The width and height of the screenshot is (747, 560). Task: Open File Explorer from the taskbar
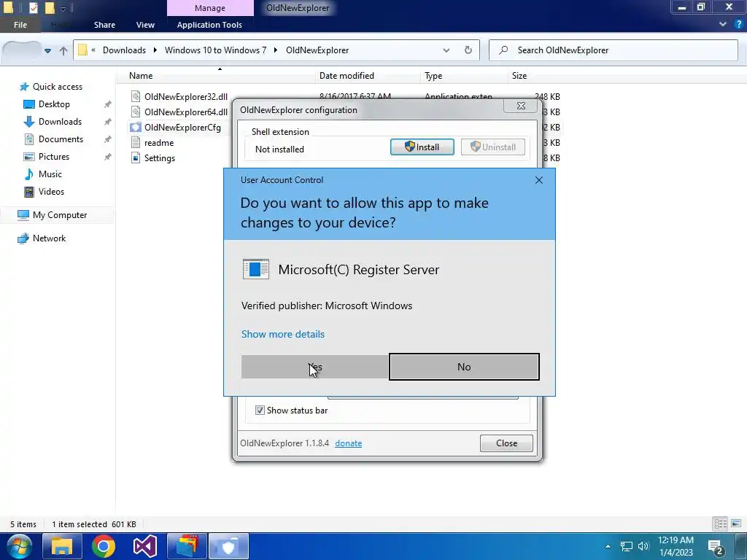[62, 546]
